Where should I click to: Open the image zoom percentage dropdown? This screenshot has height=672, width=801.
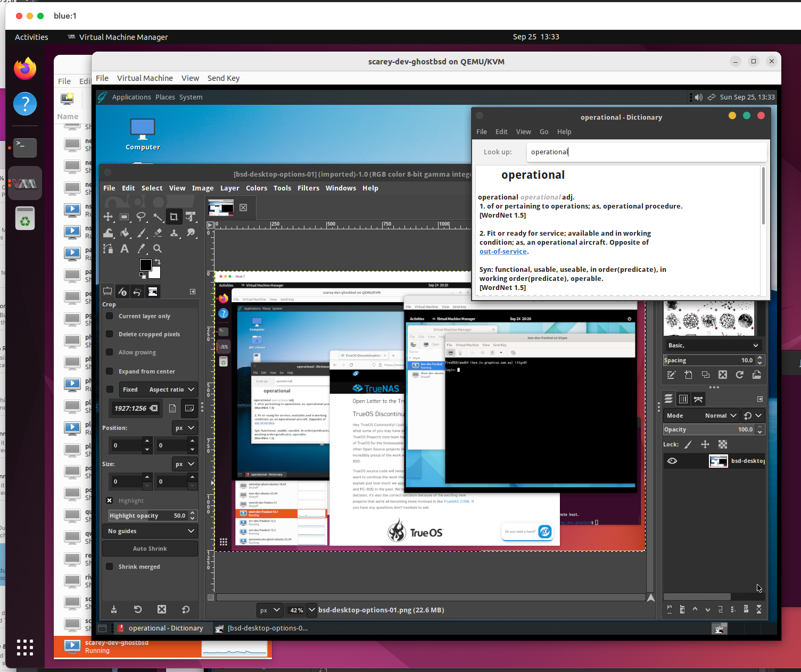[312, 610]
